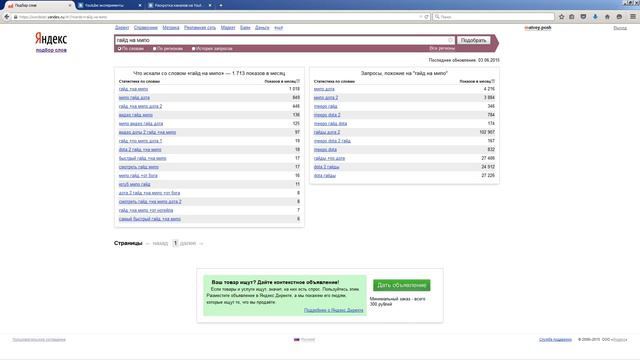Screen dimensions: 640x360
Task: Go to page 1 in the pagination
Action: [x=175, y=243]
